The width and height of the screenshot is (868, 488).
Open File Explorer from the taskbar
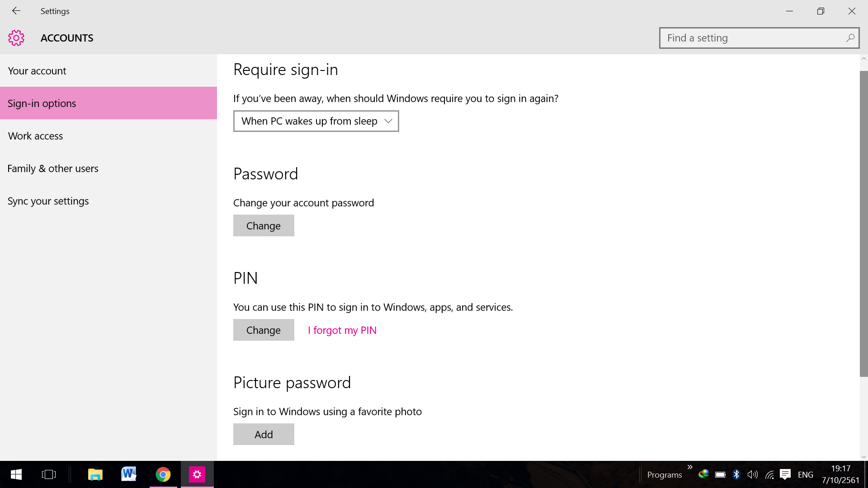click(95, 474)
